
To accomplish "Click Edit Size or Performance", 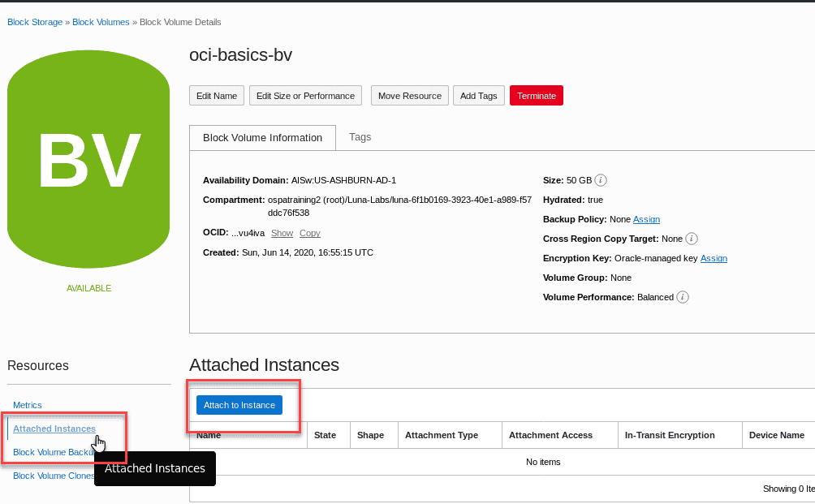I will point(305,95).
